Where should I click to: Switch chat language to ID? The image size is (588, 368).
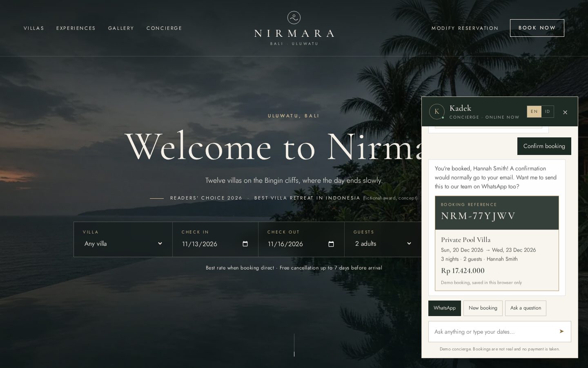(x=548, y=112)
